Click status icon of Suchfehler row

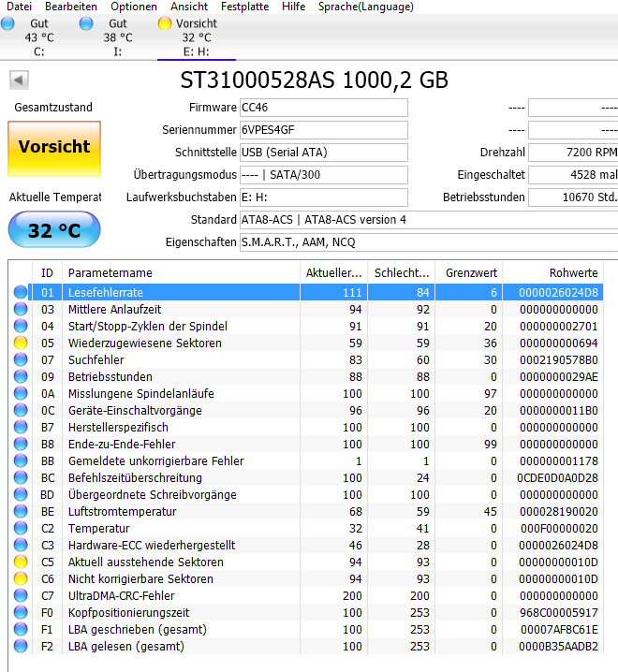coord(21,359)
